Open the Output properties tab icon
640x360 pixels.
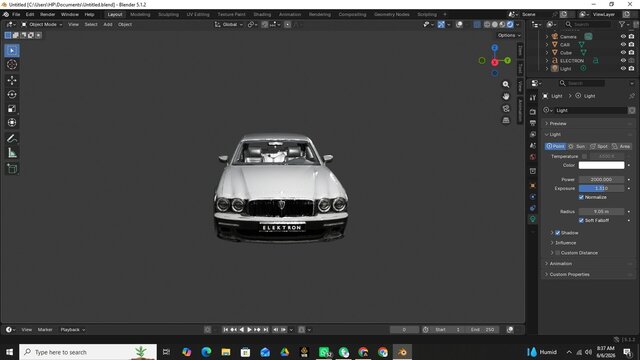tap(533, 123)
